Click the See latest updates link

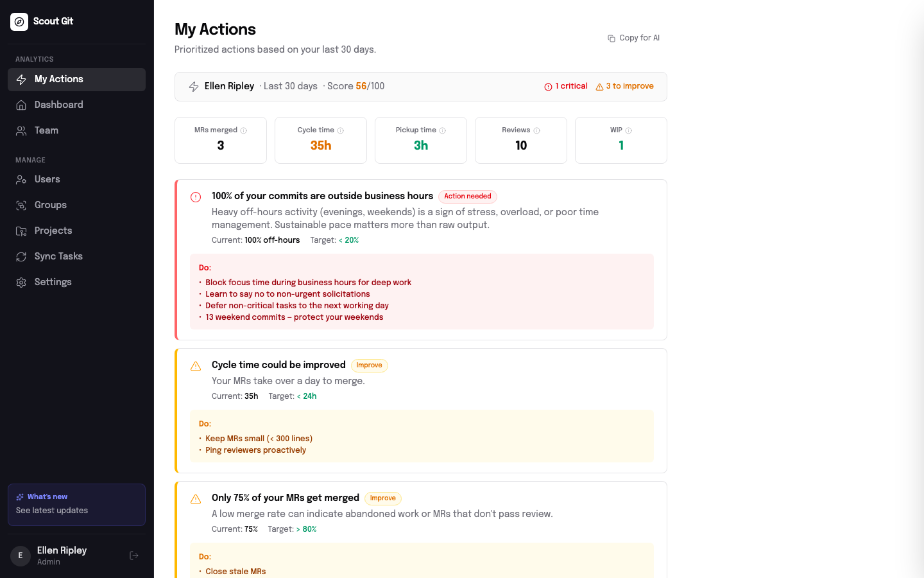[x=52, y=510]
